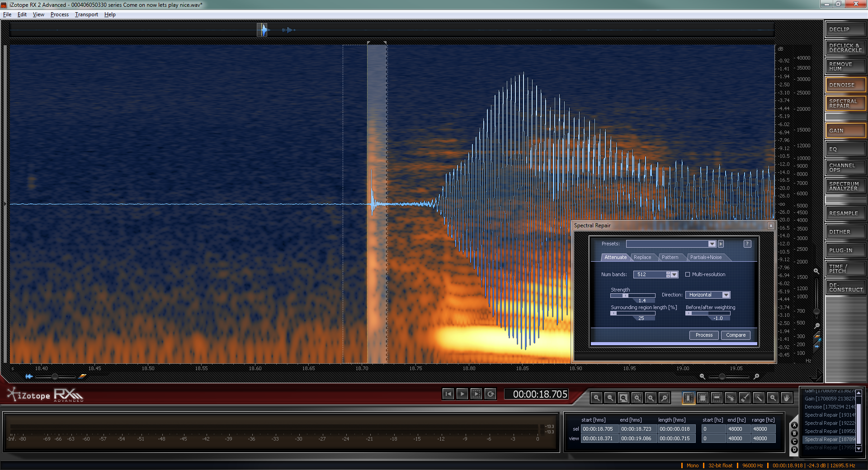Image resolution: width=868 pixels, height=470 pixels.
Task: Select the Magic Wand tool
Action: [759, 398]
